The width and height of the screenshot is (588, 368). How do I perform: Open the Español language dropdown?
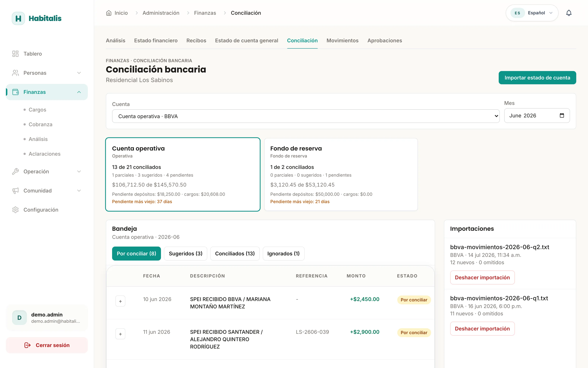[532, 13]
